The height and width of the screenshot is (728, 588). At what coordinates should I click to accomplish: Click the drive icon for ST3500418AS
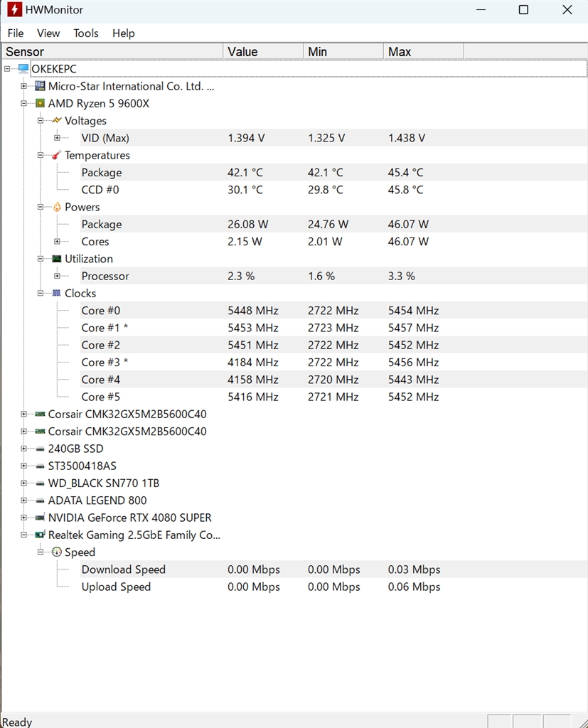coord(41,466)
